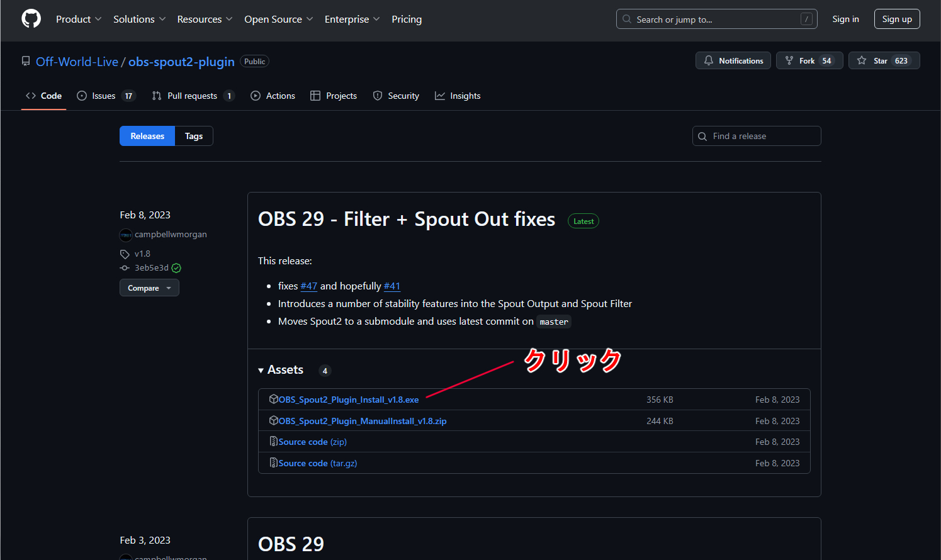Screen dimensions: 941x560
Task: Open the GitHub logo home link
Action: pos(31,19)
